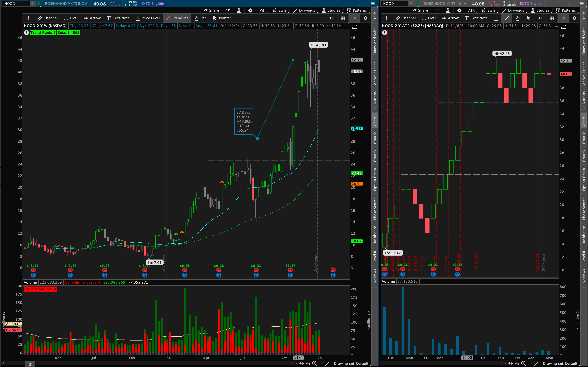Open left chart settings gear next to flask icon
The height and width of the screenshot is (367, 588).
250,10
